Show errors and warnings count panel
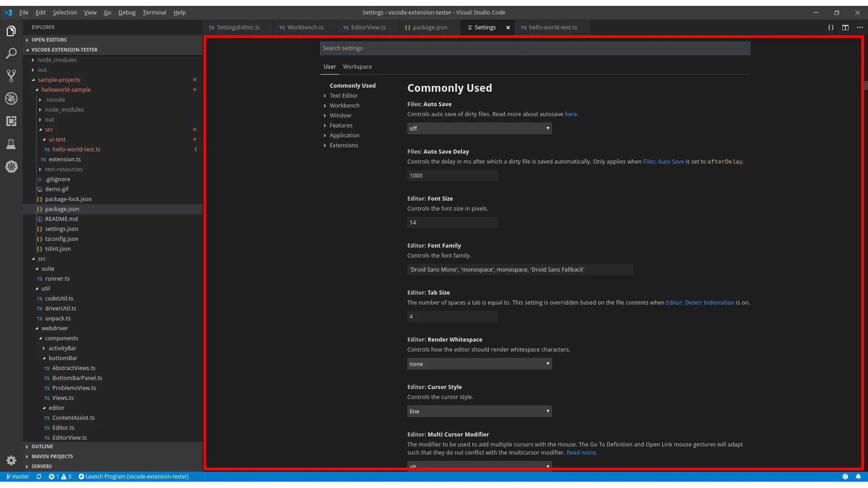 60,477
